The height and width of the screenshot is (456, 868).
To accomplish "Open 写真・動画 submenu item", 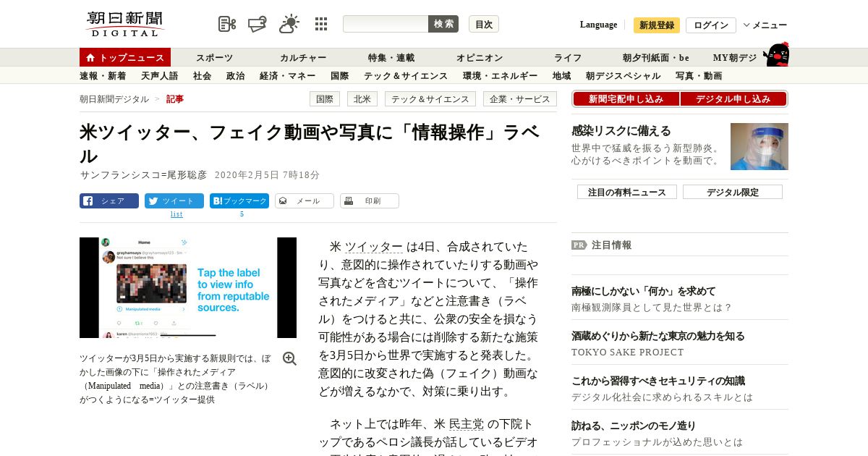I will (x=699, y=75).
